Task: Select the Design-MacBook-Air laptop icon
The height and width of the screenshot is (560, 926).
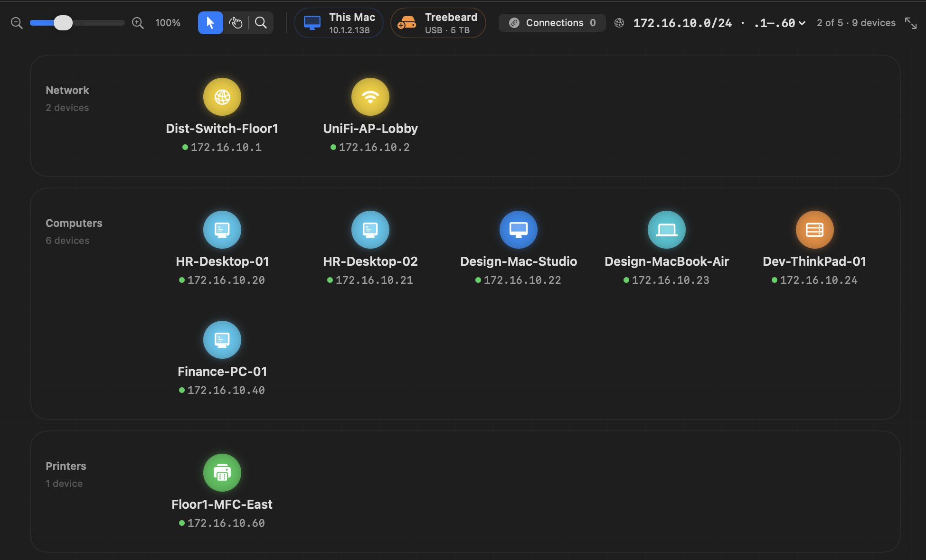Action: pyautogui.click(x=667, y=230)
